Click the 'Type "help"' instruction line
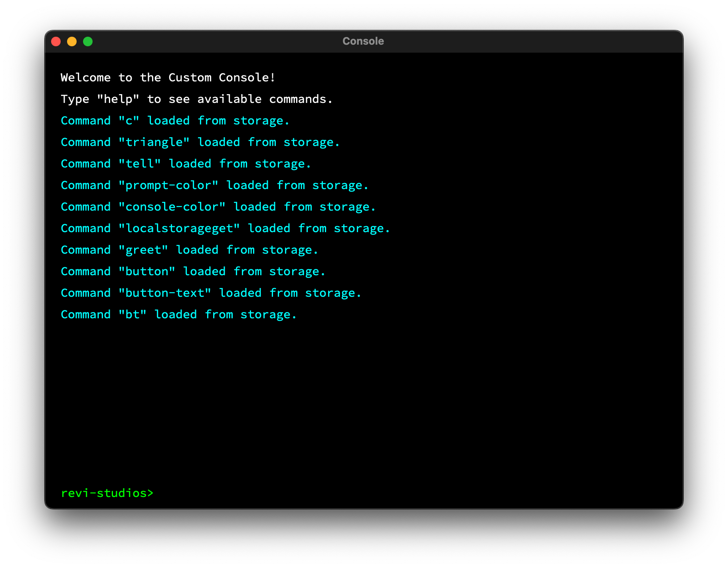Image resolution: width=728 pixels, height=568 pixels. [x=196, y=99]
